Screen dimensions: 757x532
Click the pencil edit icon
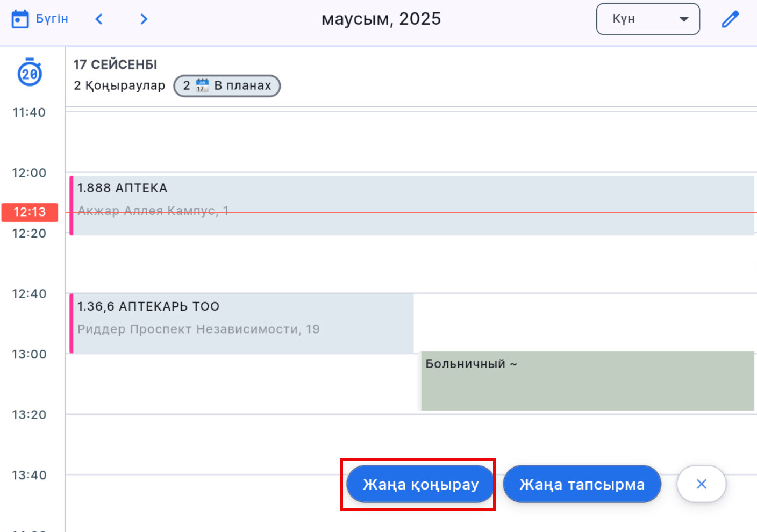(730, 19)
